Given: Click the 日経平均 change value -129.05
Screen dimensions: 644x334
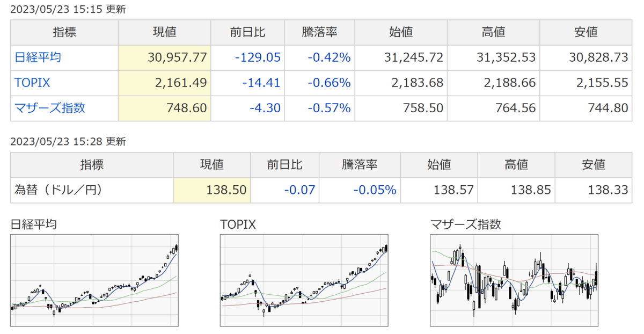Looking at the screenshot, I should tap(259, 57).
